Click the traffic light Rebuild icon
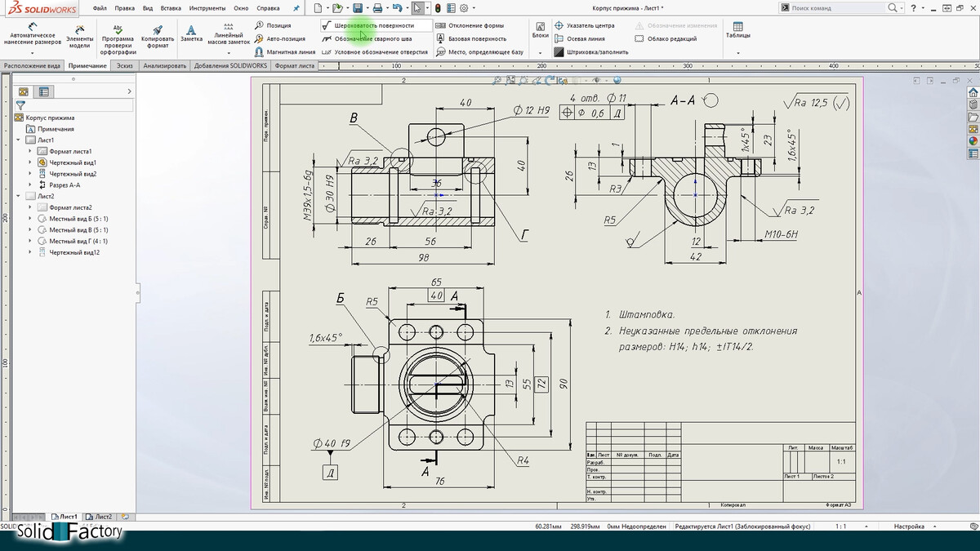This screenshot has width=980, height=551. [437, 7]
